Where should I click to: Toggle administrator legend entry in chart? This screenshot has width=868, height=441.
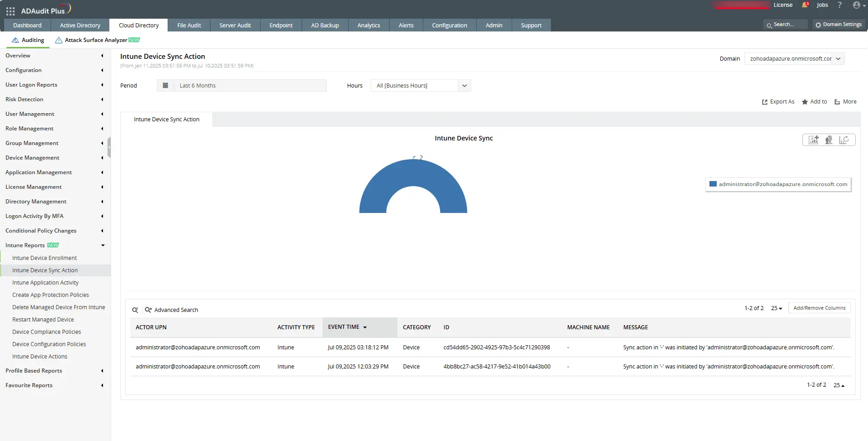point(778,184)
